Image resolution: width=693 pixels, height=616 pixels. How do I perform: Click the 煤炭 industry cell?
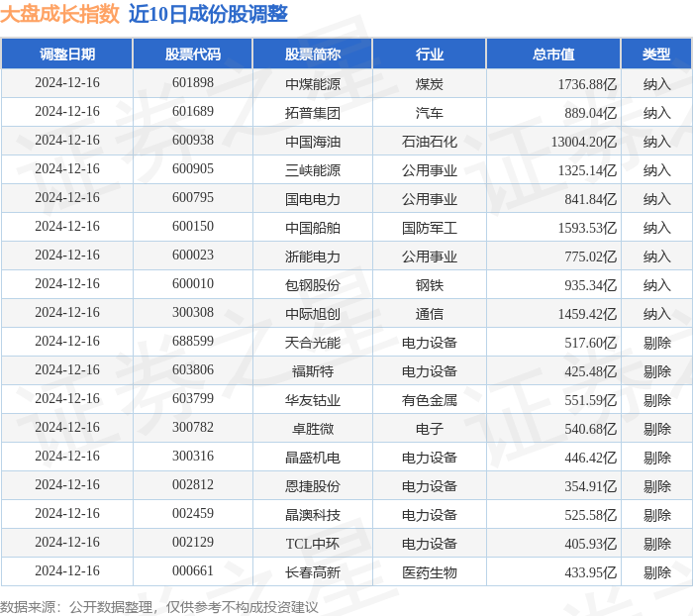tap(429, 84)
